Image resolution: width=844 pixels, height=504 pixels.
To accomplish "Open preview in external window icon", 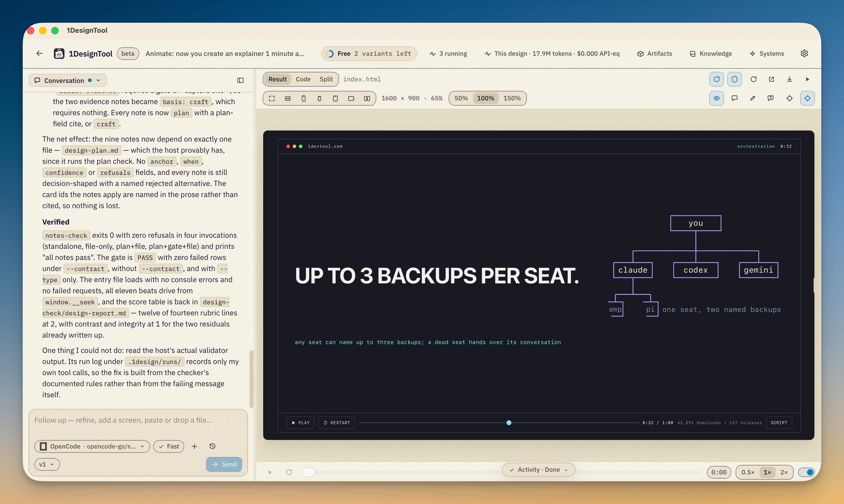I will [771, 79].
